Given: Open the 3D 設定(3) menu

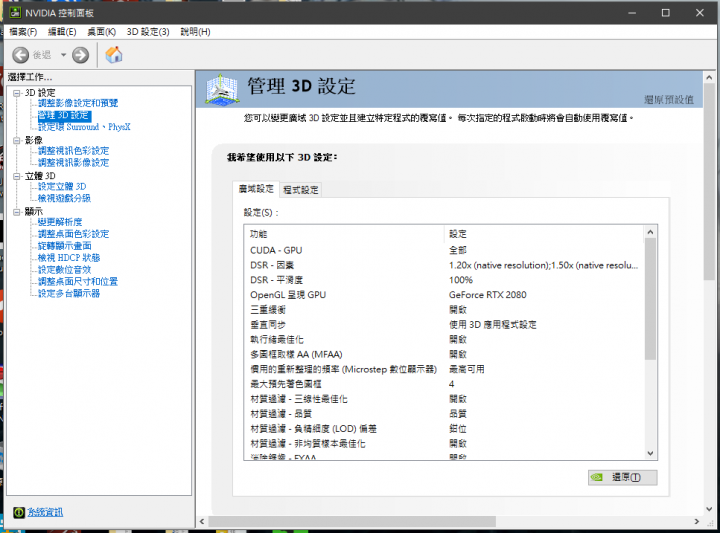Looking at the screenshot, I should (148, 32).
